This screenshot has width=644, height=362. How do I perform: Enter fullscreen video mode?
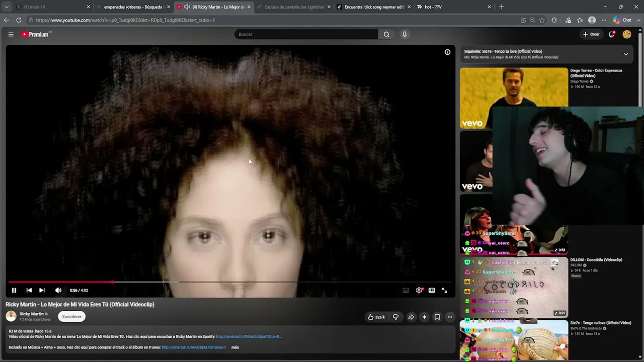444,290
